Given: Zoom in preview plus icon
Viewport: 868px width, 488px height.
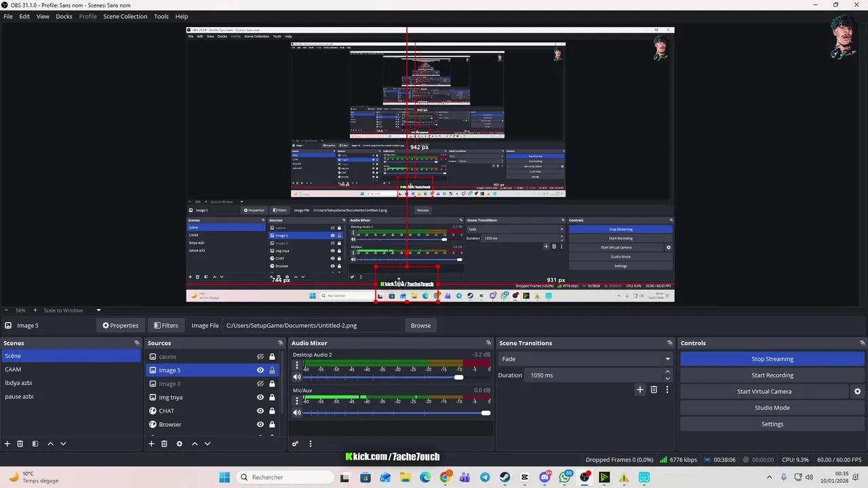Looking at the screenshot, I should pos(35,310).
